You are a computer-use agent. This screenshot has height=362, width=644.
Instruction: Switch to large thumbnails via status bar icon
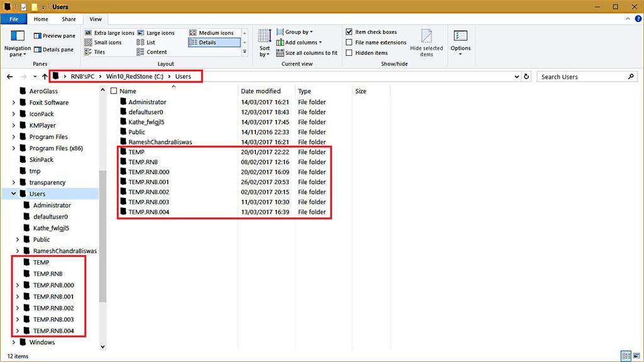pyautogui.click(x=636, y=356)
